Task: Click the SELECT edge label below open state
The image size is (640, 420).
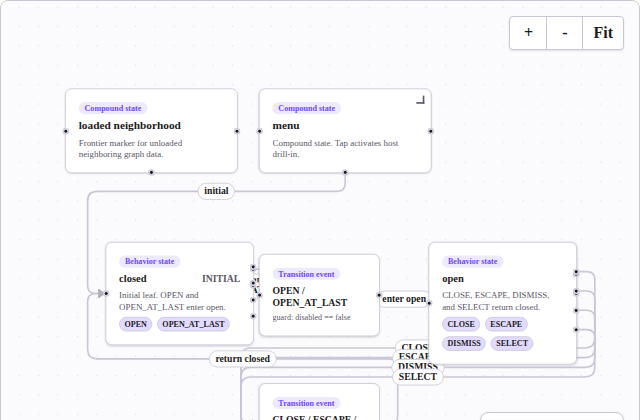Action: tap(418, 377)
